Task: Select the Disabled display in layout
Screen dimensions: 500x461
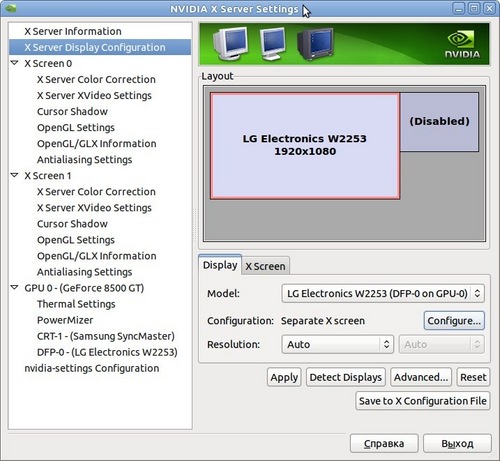Action: [439, 122]
